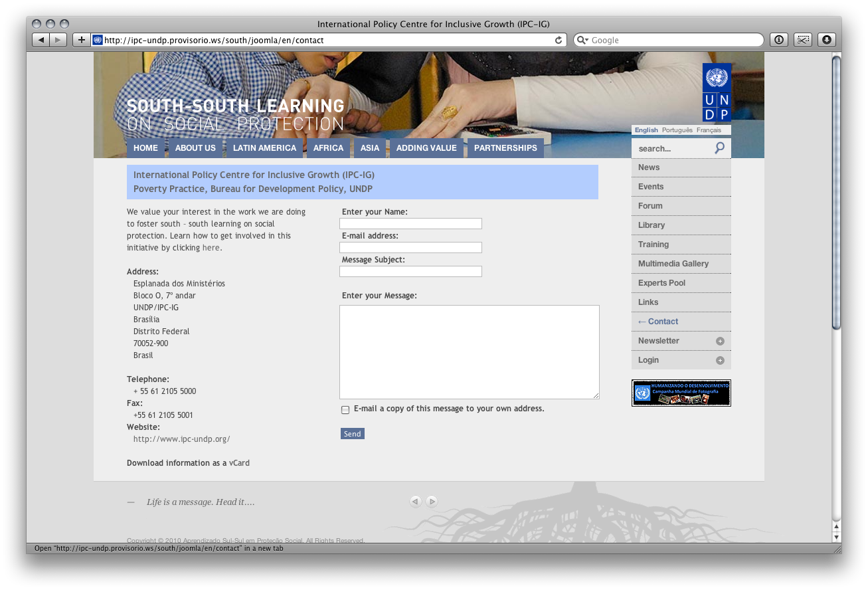868x590 pixels.
Task: Expand the Newsletter panel plus icon
Action: click(720, 341)
